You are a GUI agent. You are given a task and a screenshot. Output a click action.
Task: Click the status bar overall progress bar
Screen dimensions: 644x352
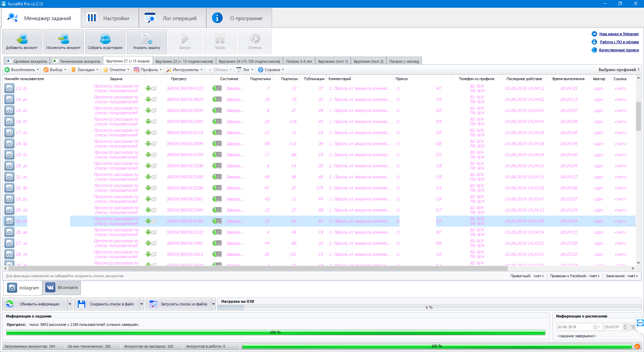pos(437,346)
